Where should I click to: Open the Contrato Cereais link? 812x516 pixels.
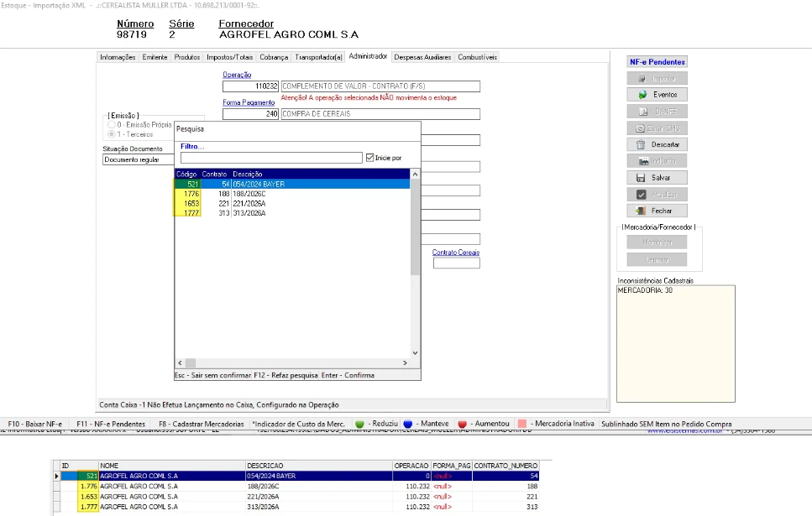coord(456,252)
